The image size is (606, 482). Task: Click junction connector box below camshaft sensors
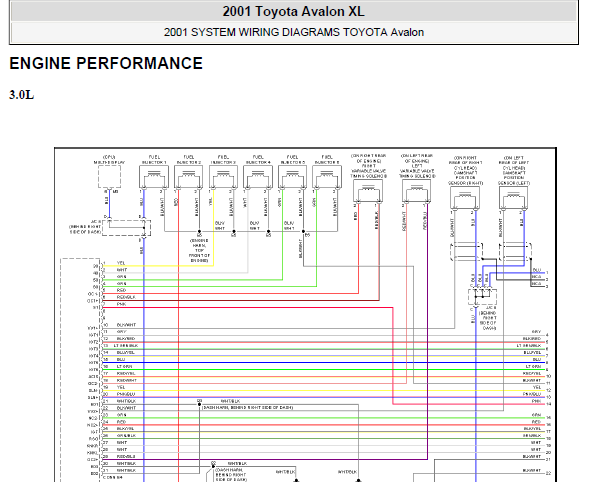click(x=482, y=297)
